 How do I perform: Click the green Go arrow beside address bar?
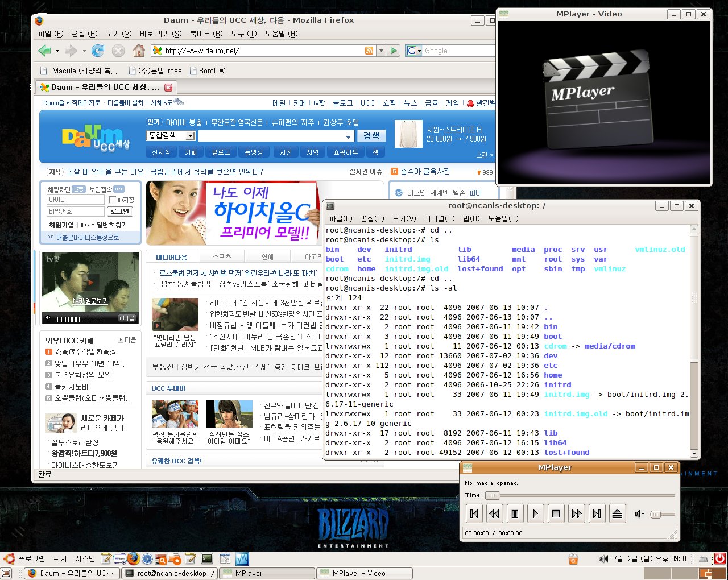(x=393, y=51)
